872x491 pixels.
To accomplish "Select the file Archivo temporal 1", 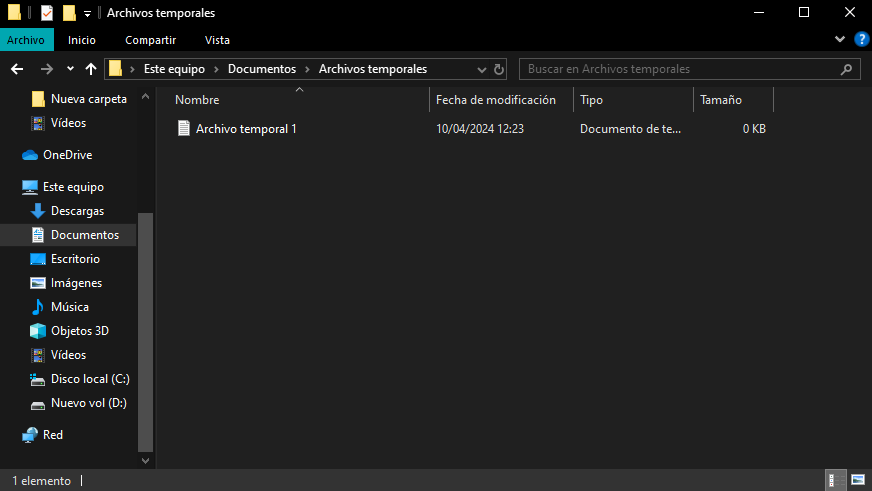I will tap(246, 129).
